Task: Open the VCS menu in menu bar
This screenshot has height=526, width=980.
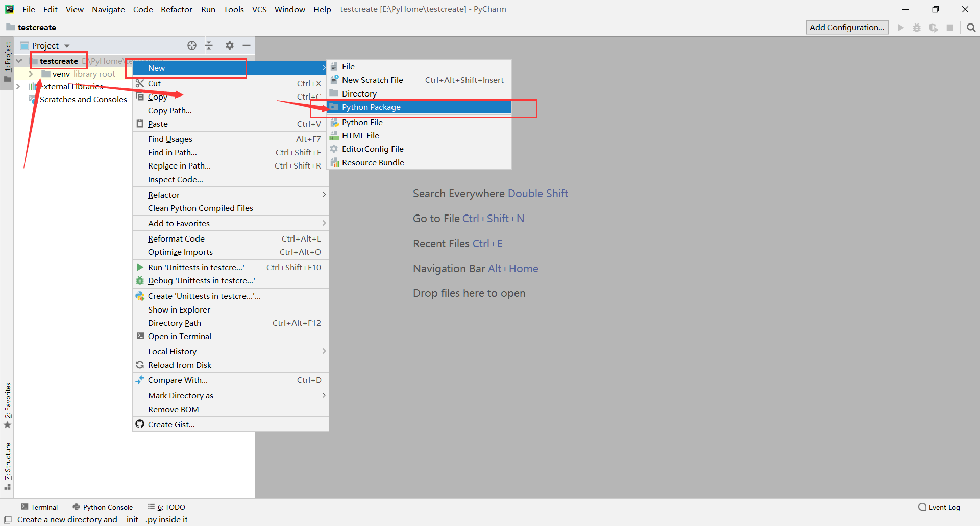Action: pos(259,9)
